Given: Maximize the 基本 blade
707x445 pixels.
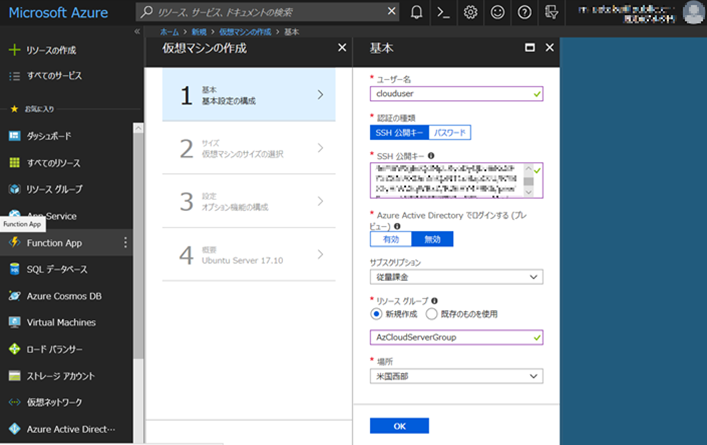Looking at the screenshot, I should (x=530, y=47).
